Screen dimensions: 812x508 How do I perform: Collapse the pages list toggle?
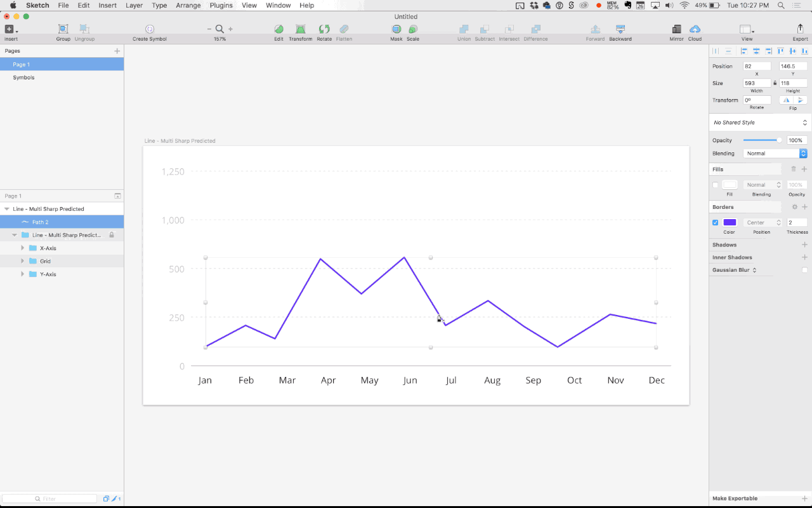point(117,196)
